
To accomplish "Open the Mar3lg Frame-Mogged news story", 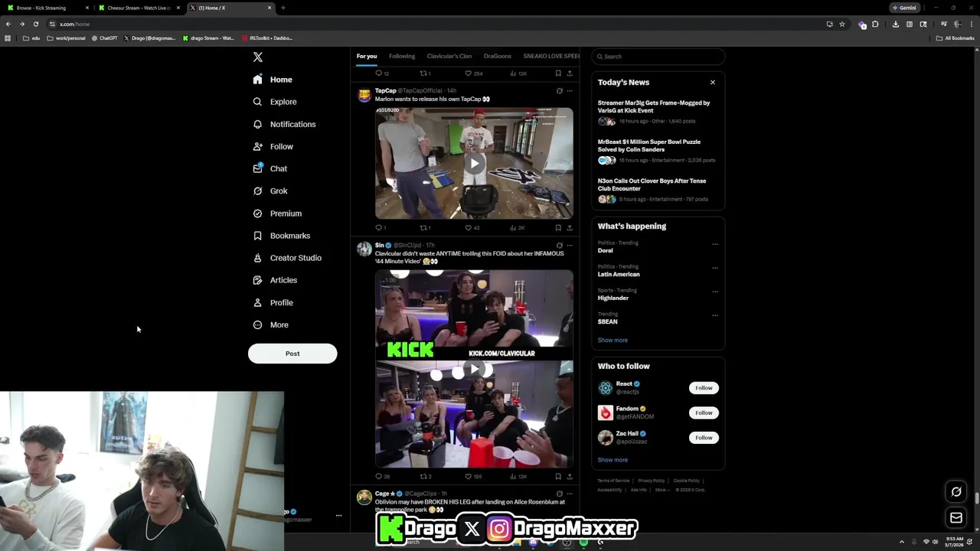I will tap(658, 112).
